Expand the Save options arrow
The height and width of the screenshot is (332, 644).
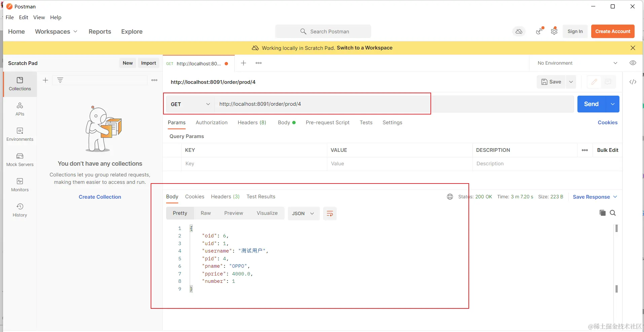[571, 82]
